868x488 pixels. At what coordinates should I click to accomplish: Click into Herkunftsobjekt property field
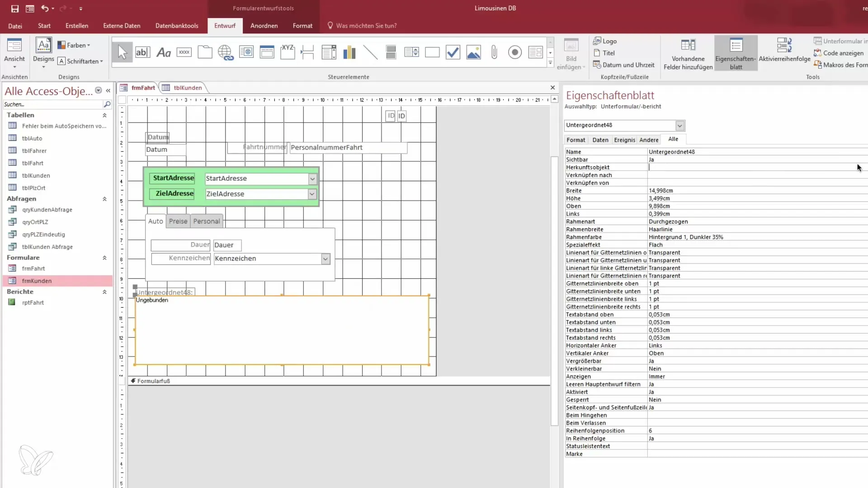pos(758,167)
